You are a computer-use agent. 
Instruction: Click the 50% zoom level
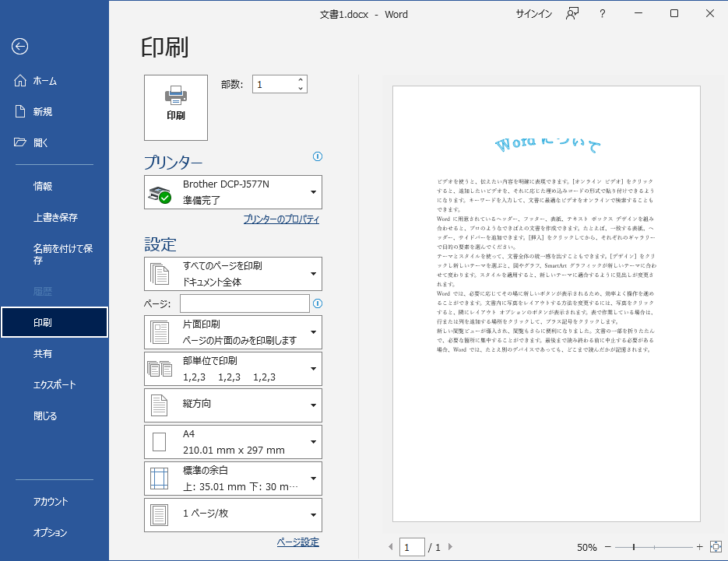pos(587,548)
